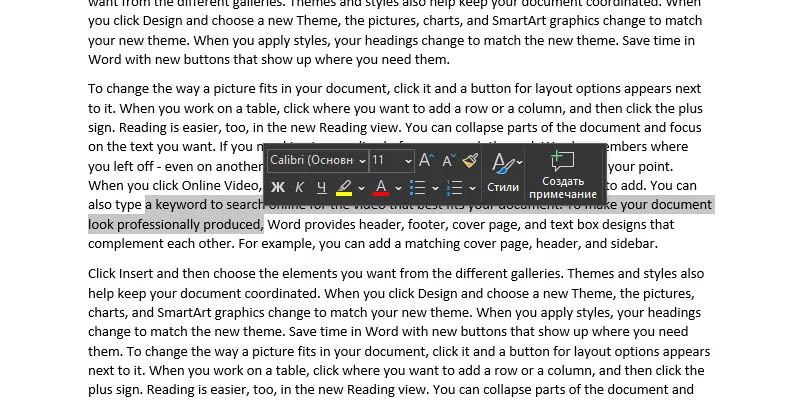Screen dimensions: 806x416
Task: Toggle underline (Ч) formatting
Action: pyautogui.click(x=321, y=187)
